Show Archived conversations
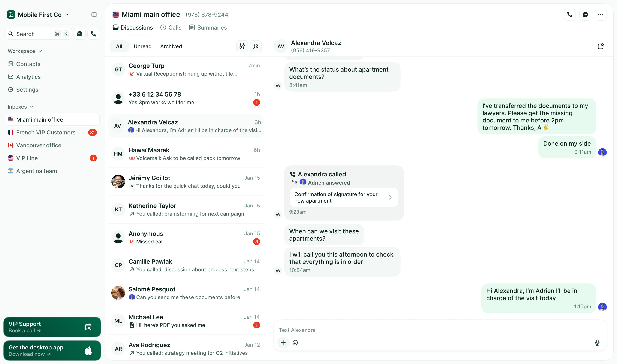 171,46
